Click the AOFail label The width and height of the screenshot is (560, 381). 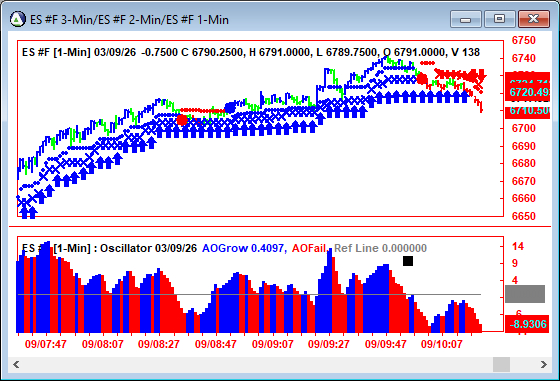309,248
